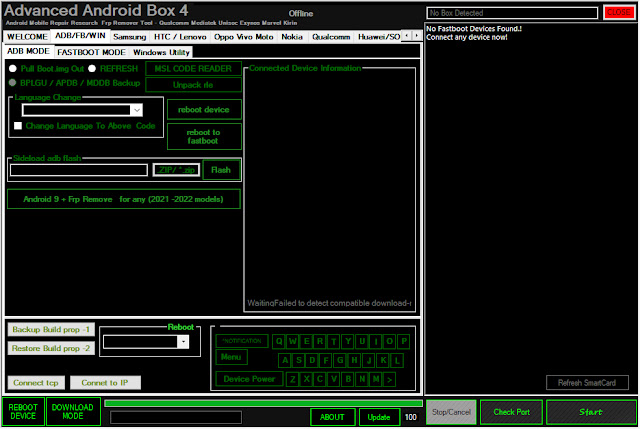Image resolution: width=640 pixels, height=429 pixels.
Task: Open the Samsung tab
Action: coord(129,37)
